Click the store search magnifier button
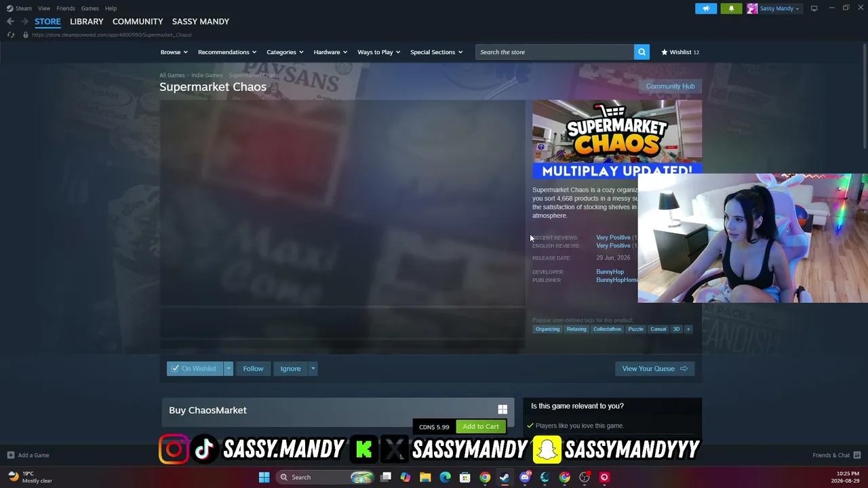868x488 pixels. click(x=642, y=52)
